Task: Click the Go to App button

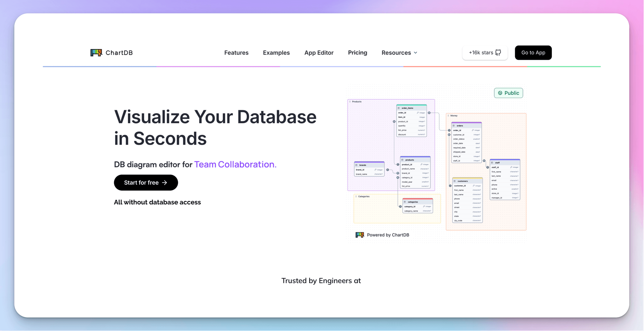Action: click(x=533, y=52)
